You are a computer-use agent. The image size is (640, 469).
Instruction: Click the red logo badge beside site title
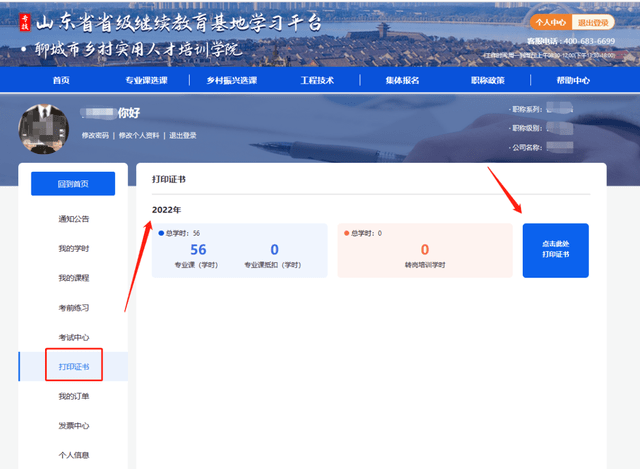click(25, 22)
